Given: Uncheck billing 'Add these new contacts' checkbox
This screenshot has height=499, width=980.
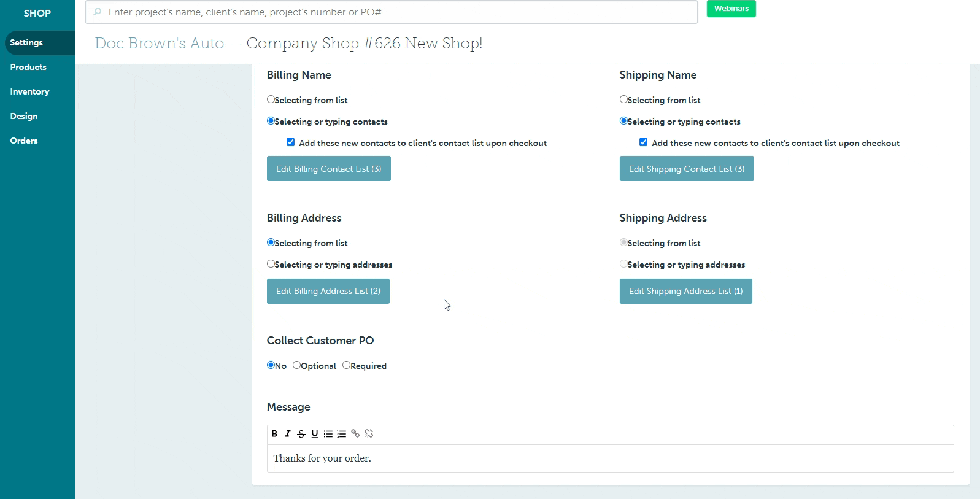Looking at the screenshot, I should click(291, 142).
